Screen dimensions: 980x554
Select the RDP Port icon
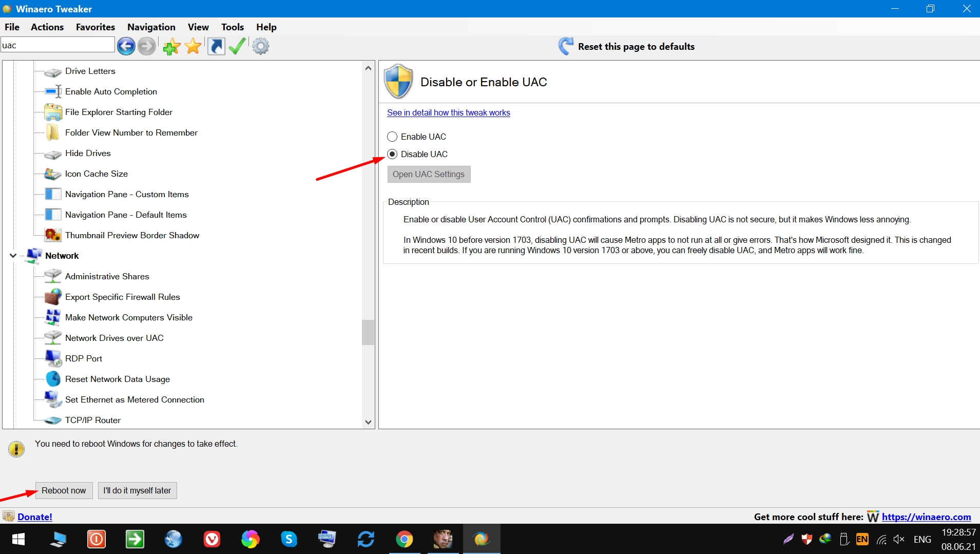point(53,358)
